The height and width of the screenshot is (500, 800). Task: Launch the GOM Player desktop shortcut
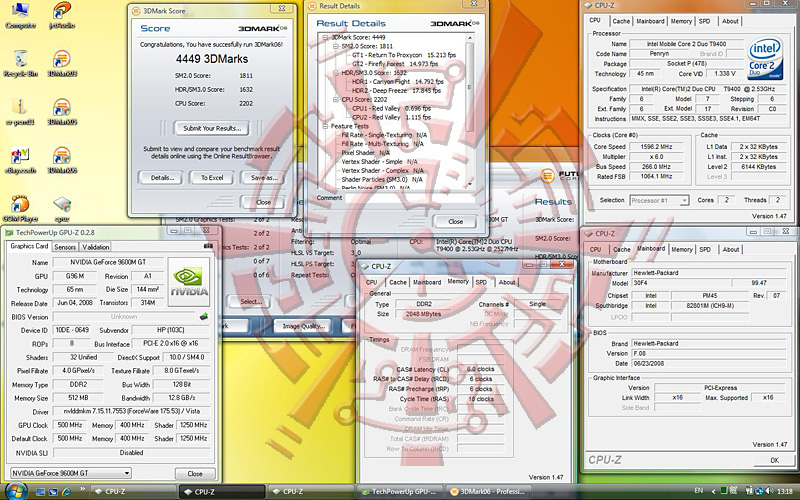pos(20,208)
